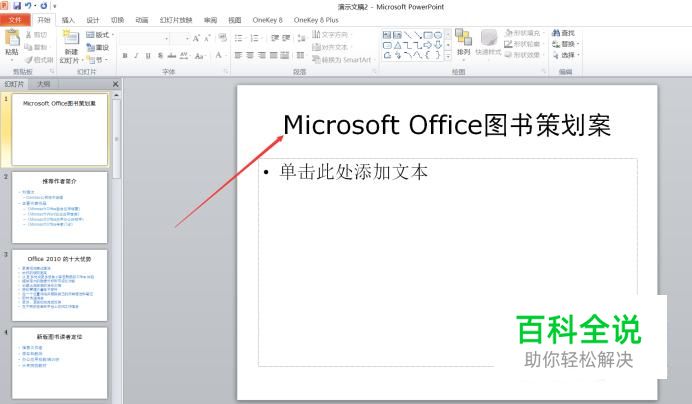Image resolution: width=692 pixels, height=404 pixels.
Task: Select the Rectangle shape
Action: pyautogui.click(x=428, y=35)
